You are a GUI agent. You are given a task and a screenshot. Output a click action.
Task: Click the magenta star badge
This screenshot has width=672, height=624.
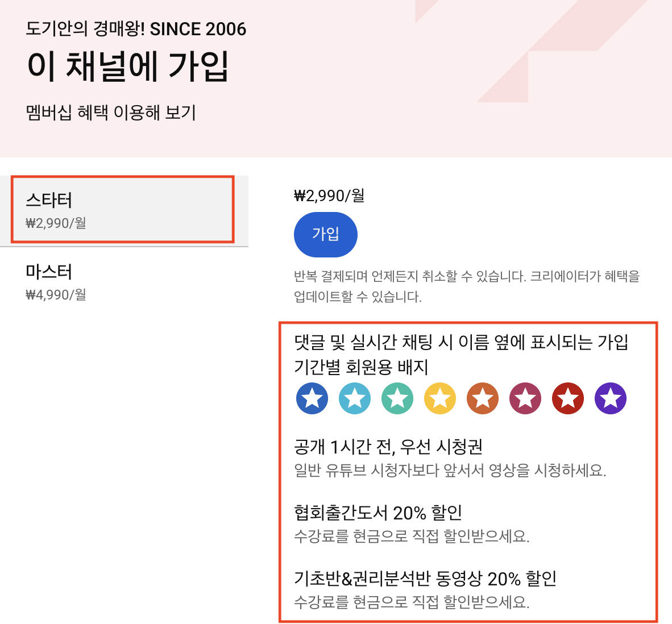click(x=525, y=398)
